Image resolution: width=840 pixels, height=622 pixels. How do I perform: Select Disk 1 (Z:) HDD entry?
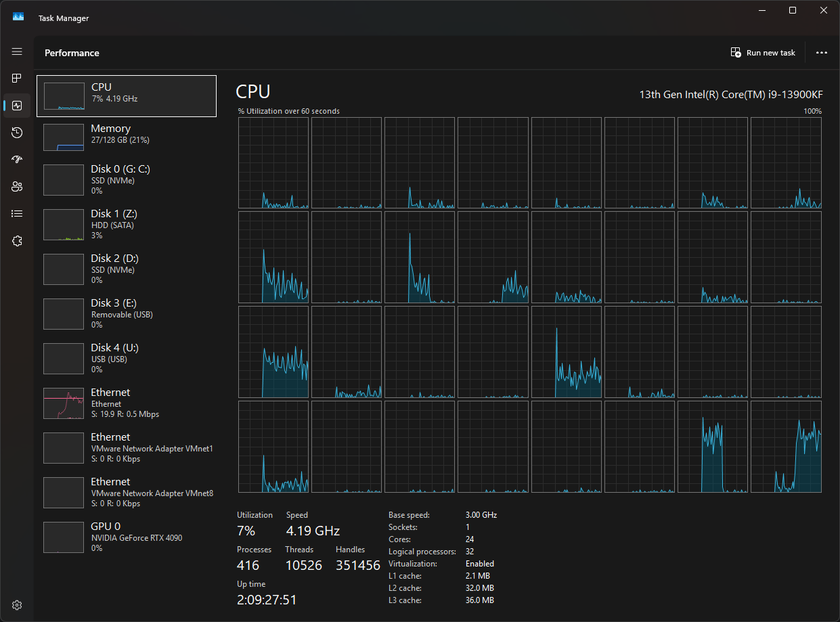[x=127, y=224]
